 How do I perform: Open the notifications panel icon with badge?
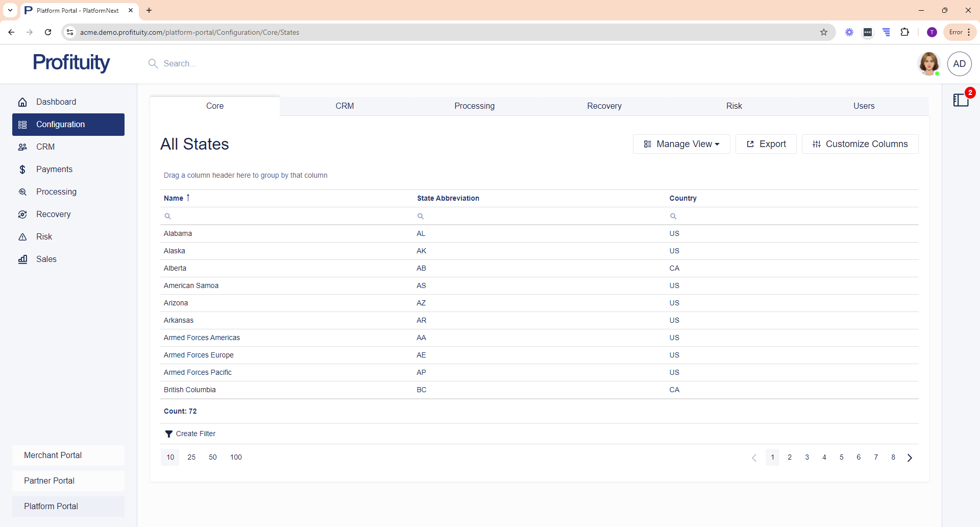pyautogui.click(x=961, y=100)
